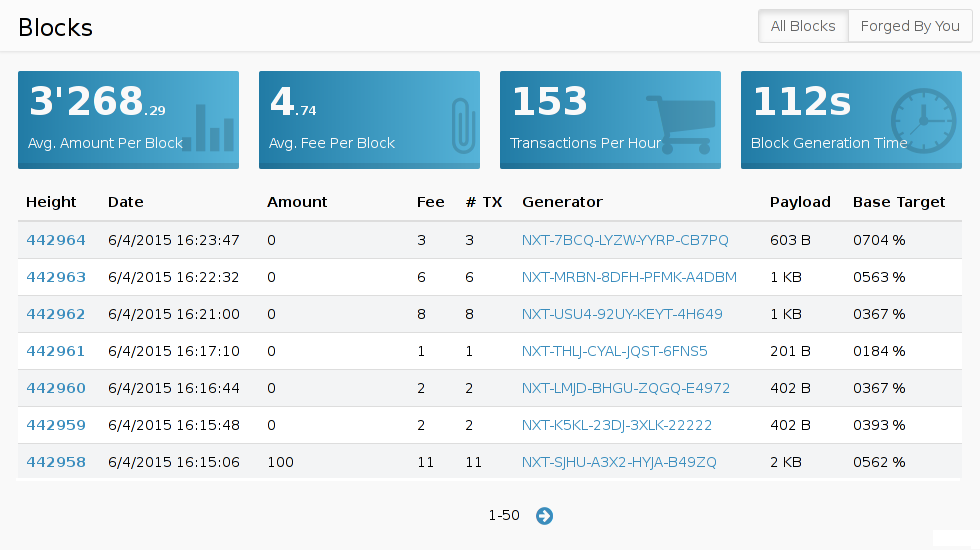Screen dimensions: 980x550
Task: View block 442961
Action: click(x=56, y=351)
